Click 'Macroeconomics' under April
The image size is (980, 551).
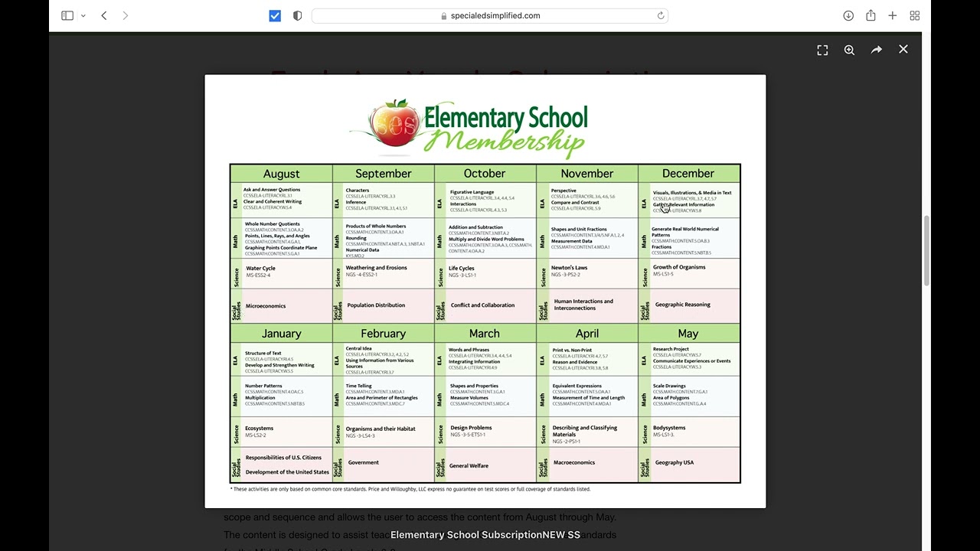click(574, 462)
